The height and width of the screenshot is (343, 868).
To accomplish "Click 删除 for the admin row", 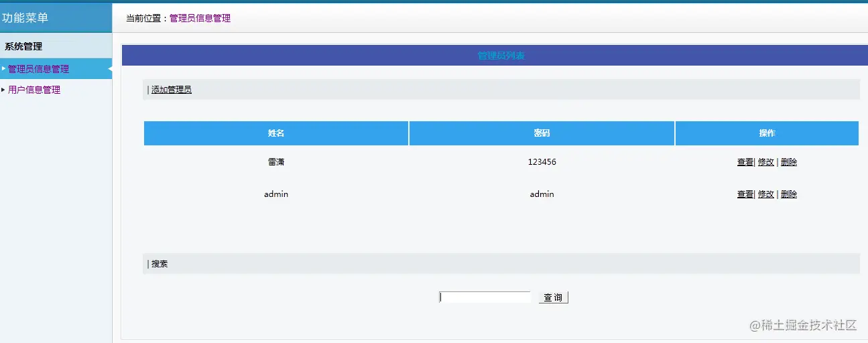I will (x=789, y=194).
